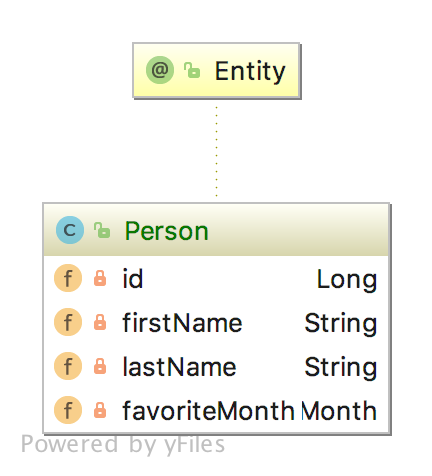
Task: Click the private lock icon of favoriteMonth
Action: click(100, 410)
